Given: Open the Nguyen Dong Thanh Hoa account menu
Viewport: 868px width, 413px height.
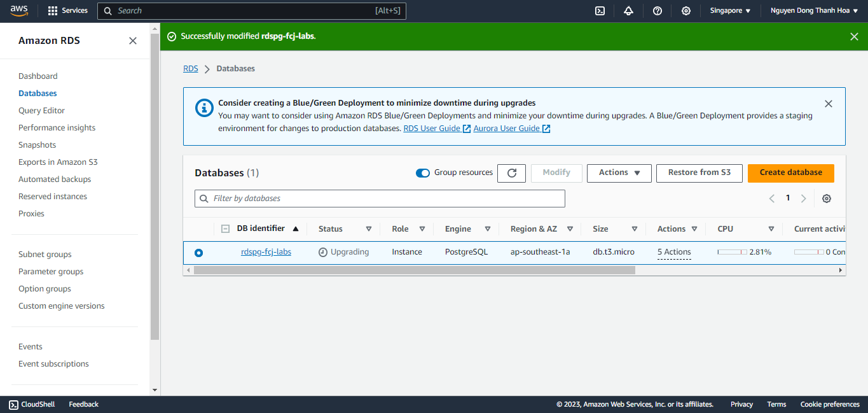Looking at the screenshot, I should (x=813, y=11).
